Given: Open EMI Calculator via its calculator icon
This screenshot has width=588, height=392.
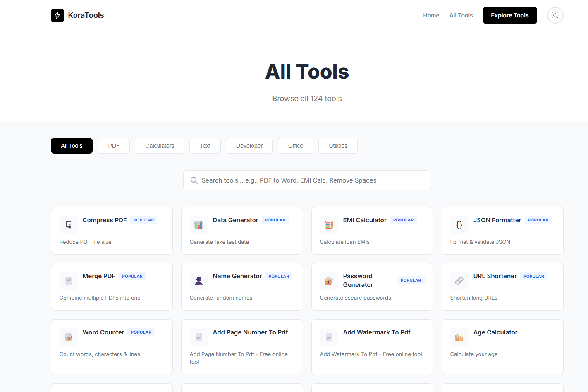Looking at the screenshot, I should coord(329,224).
